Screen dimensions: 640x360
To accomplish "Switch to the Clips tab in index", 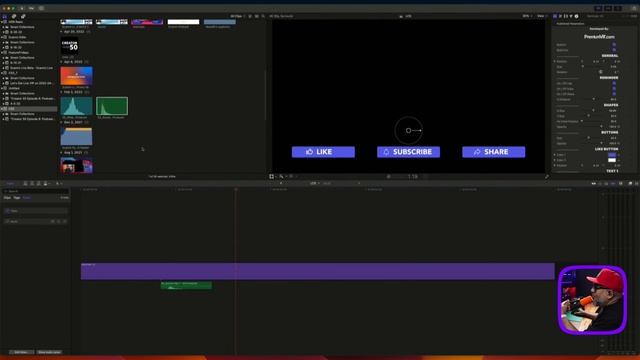I will click(7, 198).
